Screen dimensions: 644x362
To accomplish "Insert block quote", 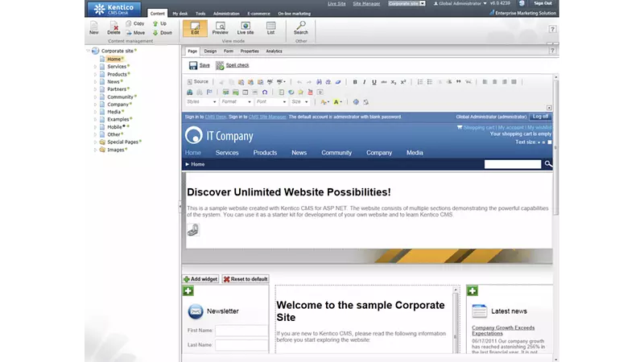I will coord(458,82).
